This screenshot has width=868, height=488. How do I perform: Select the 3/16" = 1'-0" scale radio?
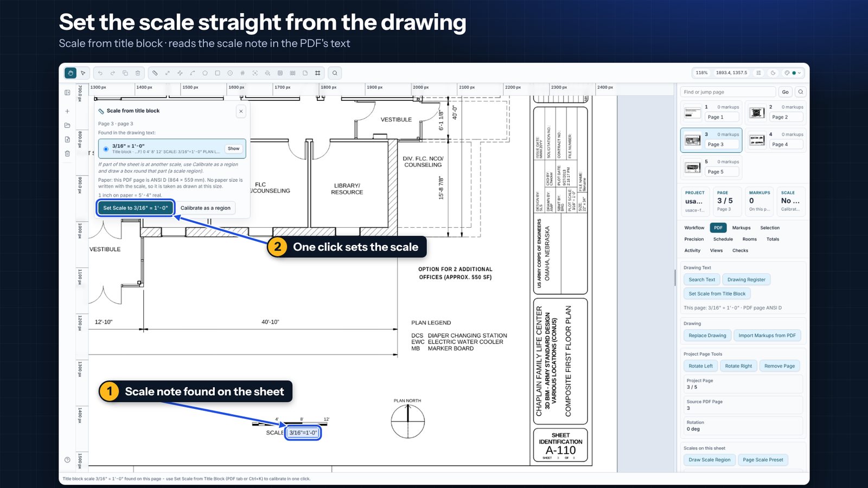106,149
